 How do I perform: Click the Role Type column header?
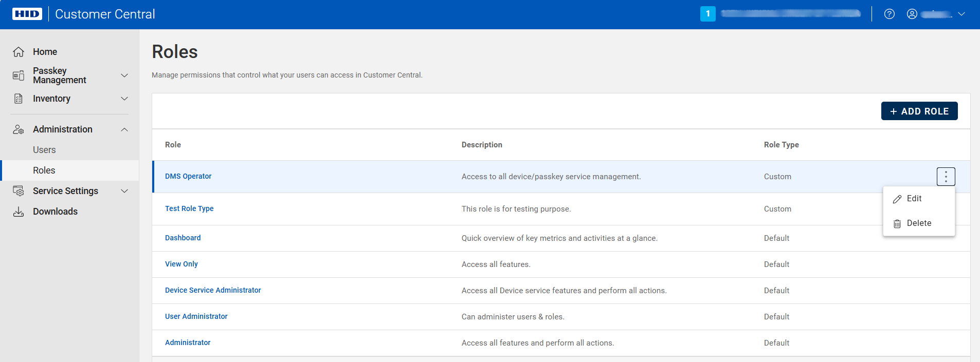782,145
